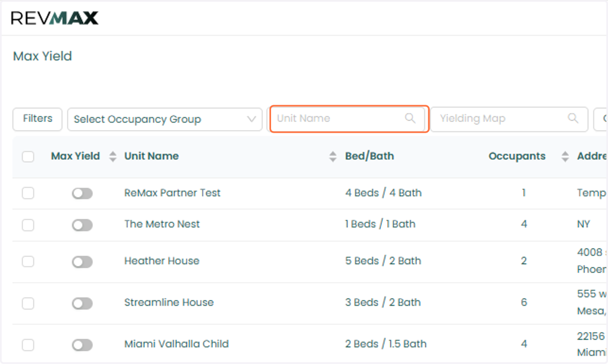Check the Heather House row checkbox
The image size is (608, 364).
[x=28, y=261]
